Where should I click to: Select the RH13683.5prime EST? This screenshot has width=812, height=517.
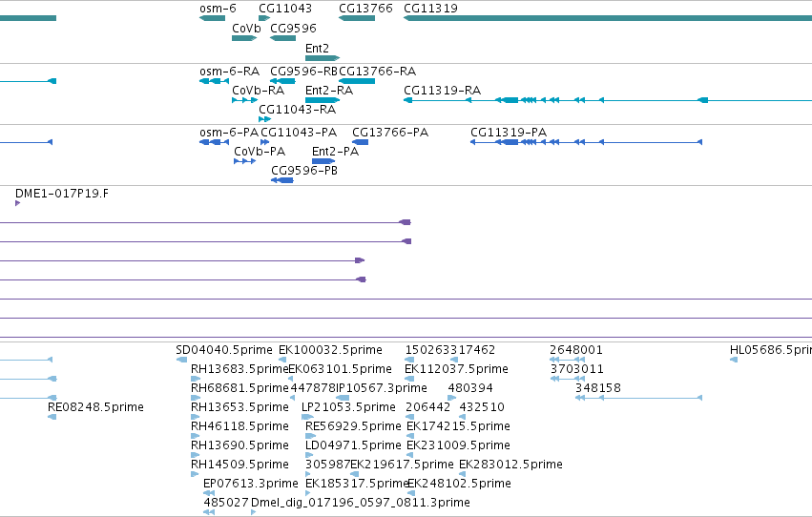click(x=196, y=379)
